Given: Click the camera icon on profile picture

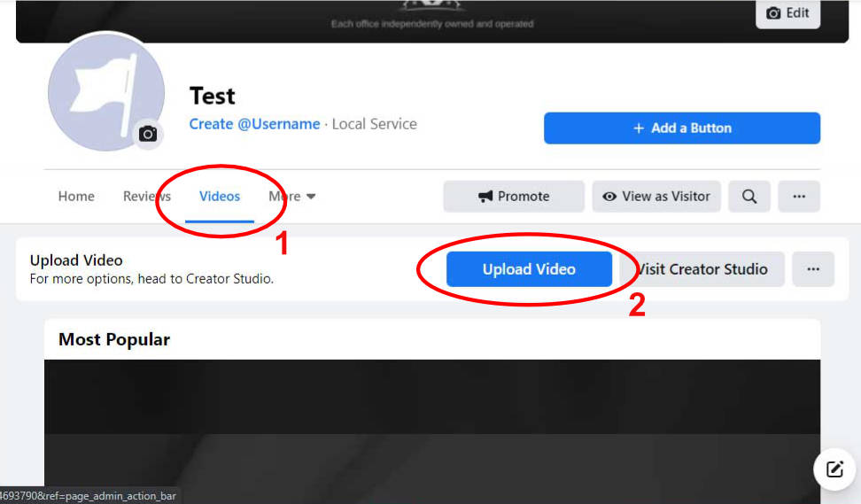Looking at the screenshot, I should 148,134.
